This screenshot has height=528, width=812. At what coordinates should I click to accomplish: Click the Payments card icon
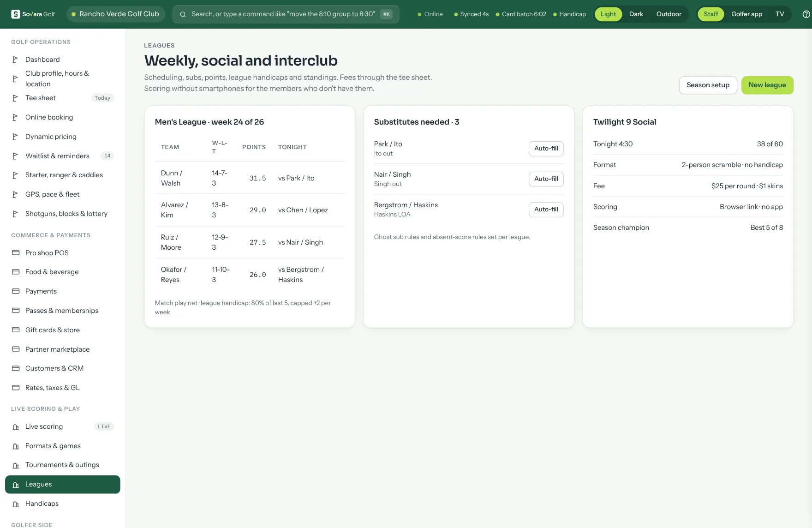[x=16, y=291]
